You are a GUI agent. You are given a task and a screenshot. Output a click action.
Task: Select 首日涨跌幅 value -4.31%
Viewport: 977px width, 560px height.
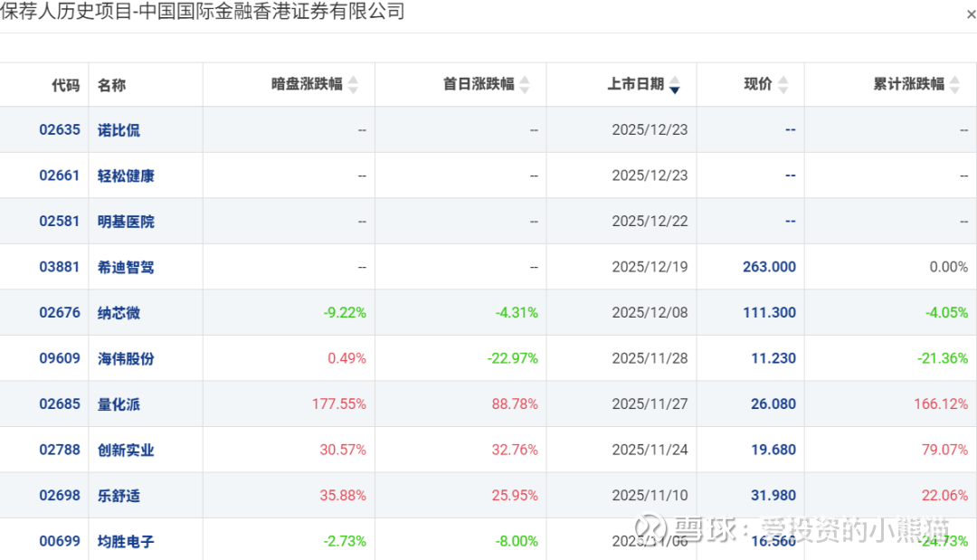click(517, 313)
